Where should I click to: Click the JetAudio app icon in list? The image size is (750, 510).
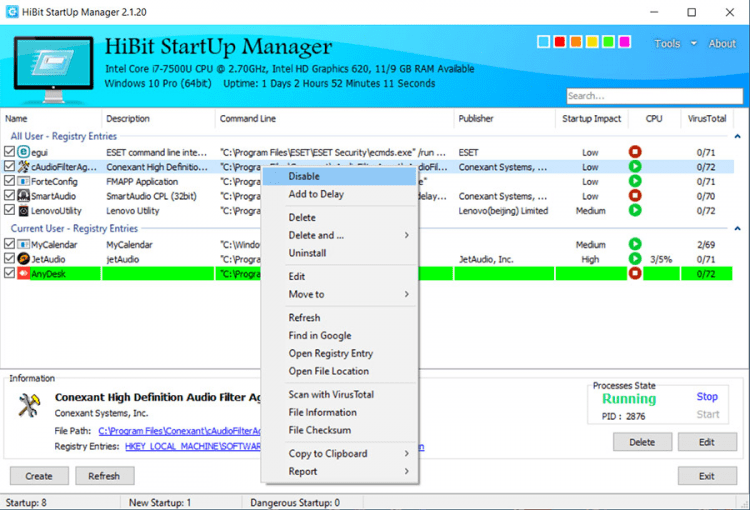pos(23,259)
